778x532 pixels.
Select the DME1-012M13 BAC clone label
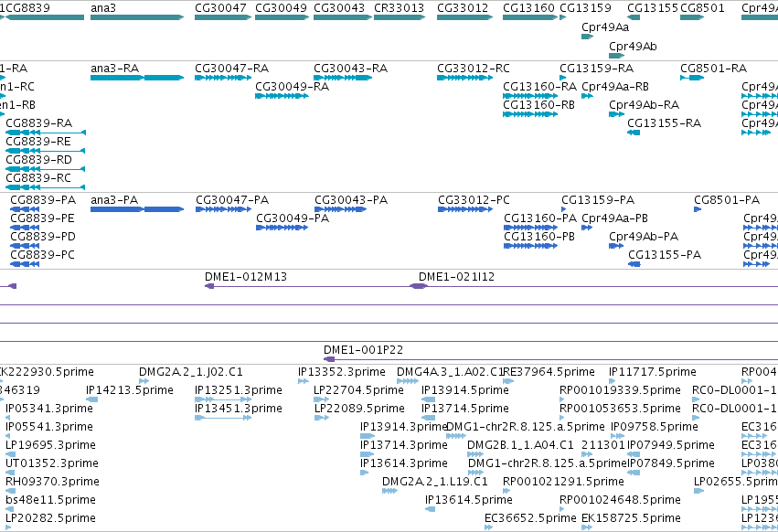pyautogui.click(x=246, y=277)
